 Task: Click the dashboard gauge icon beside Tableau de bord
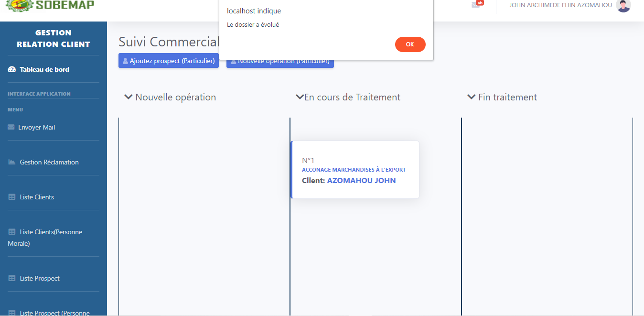[12, 70]
